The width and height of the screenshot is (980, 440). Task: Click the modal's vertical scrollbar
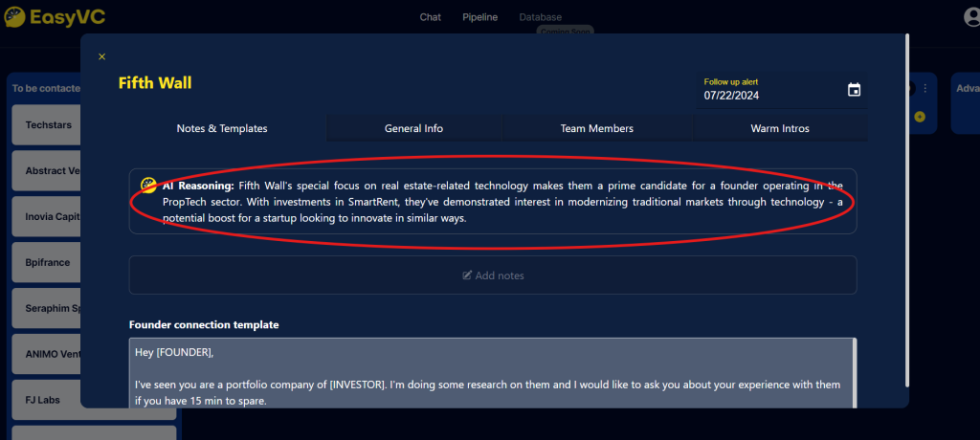906,191
